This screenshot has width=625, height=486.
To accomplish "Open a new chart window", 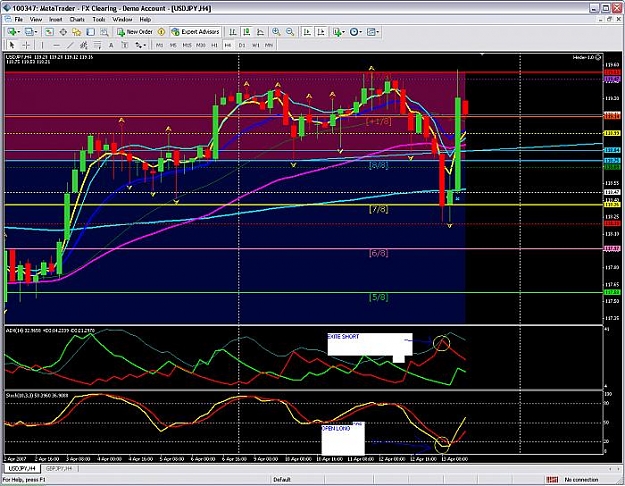I will tap(12, 32).
